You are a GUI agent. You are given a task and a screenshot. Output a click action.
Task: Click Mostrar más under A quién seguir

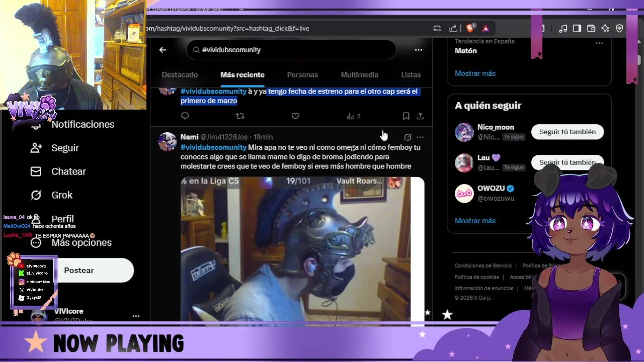point(475,221)
